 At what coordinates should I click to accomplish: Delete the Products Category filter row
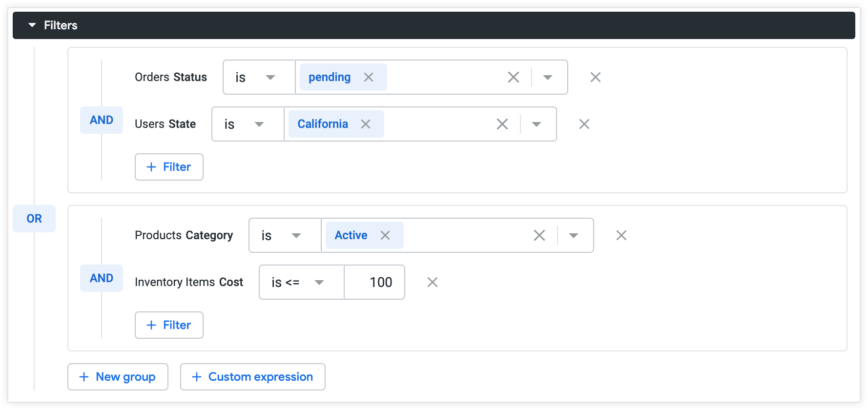click(621, 235)
